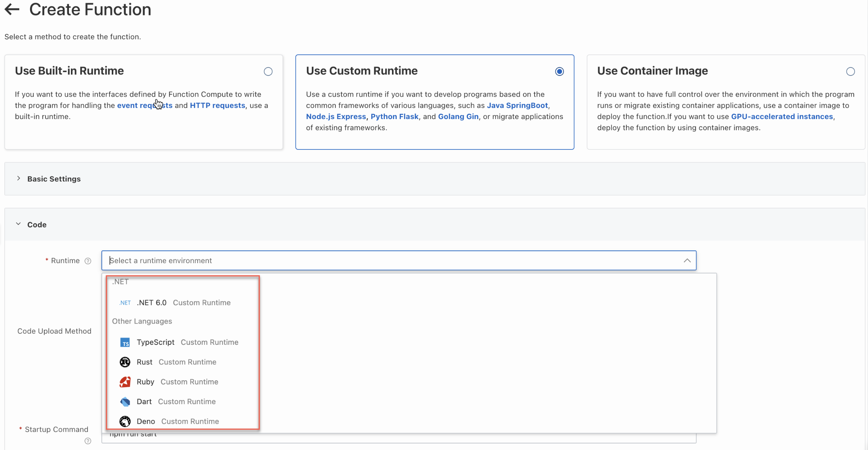Close the runtime dropdown with the chevron
Image resolution: width=868 pixels, height=450 pixels.
pos(687,260)
